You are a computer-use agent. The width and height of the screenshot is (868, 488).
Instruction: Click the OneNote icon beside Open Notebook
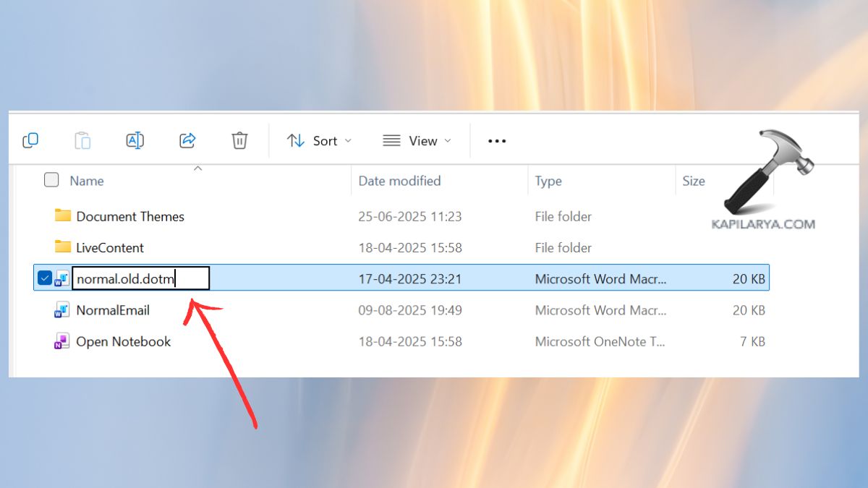point(61,341)
